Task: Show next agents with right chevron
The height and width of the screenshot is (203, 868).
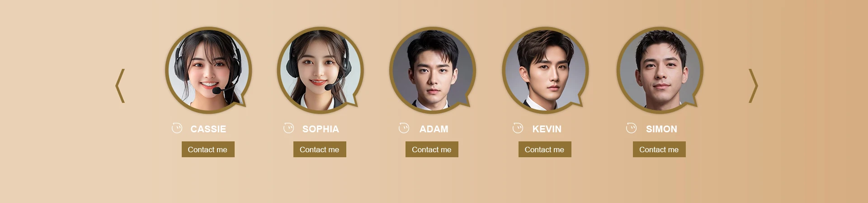Action: pyautogui.click(x=753, y=86)
